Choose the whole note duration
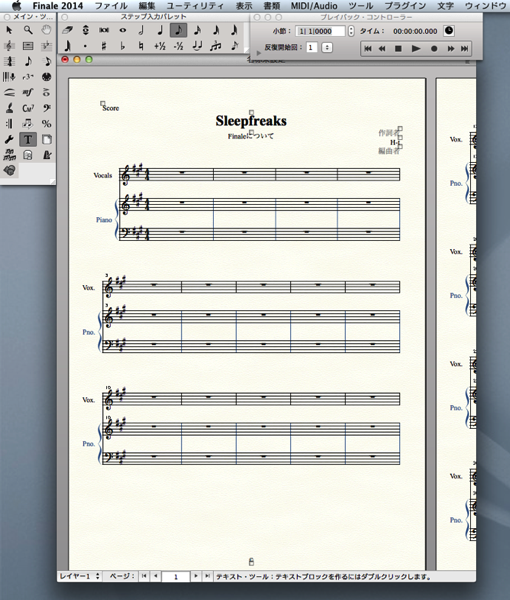The width and height of the screenshot is (510, 600). (123, 30)
